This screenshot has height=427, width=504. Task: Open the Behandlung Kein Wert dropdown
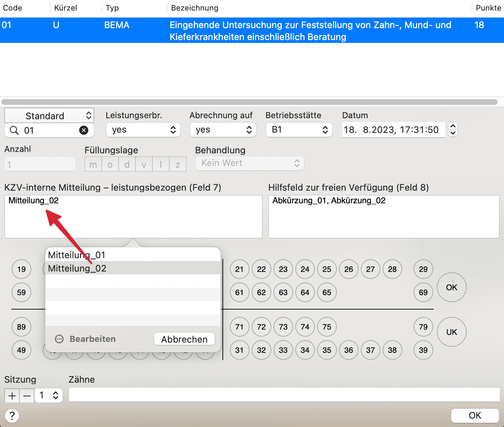pos(250,163)
